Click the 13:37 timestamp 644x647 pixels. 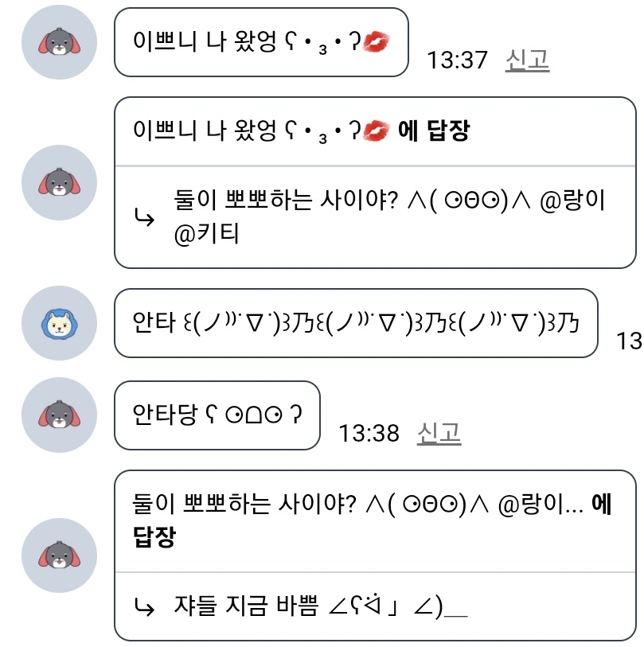point(457,60)
